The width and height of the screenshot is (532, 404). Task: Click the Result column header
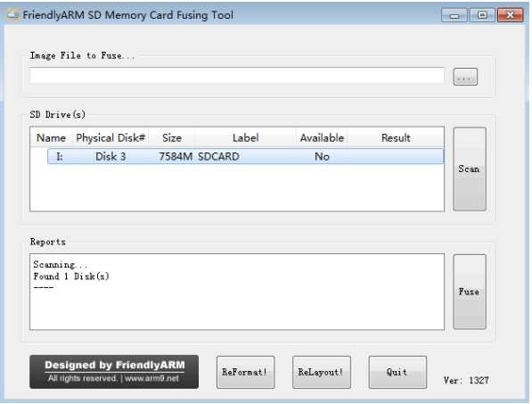(x=396, y=138)
